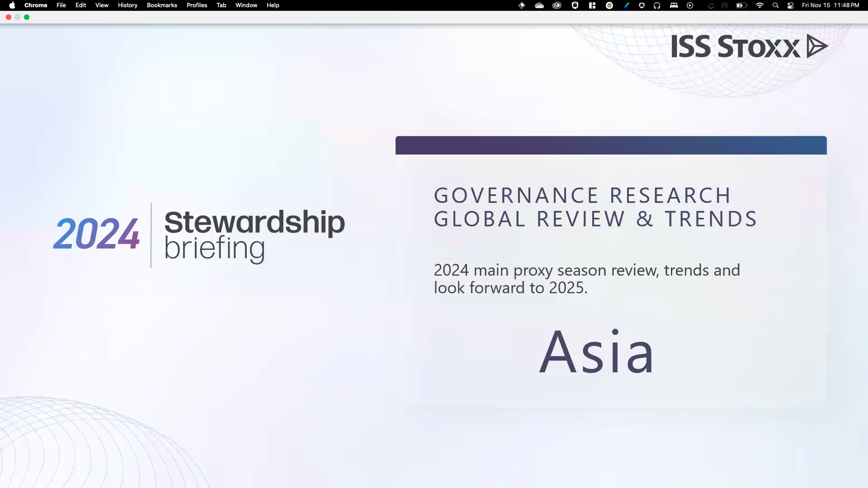The width and height of the screenshot is (868, 488).
Task: Open the Adobe Creative Cloud menu bar icon
Action: pyautogui.click(x=557, y=5)
